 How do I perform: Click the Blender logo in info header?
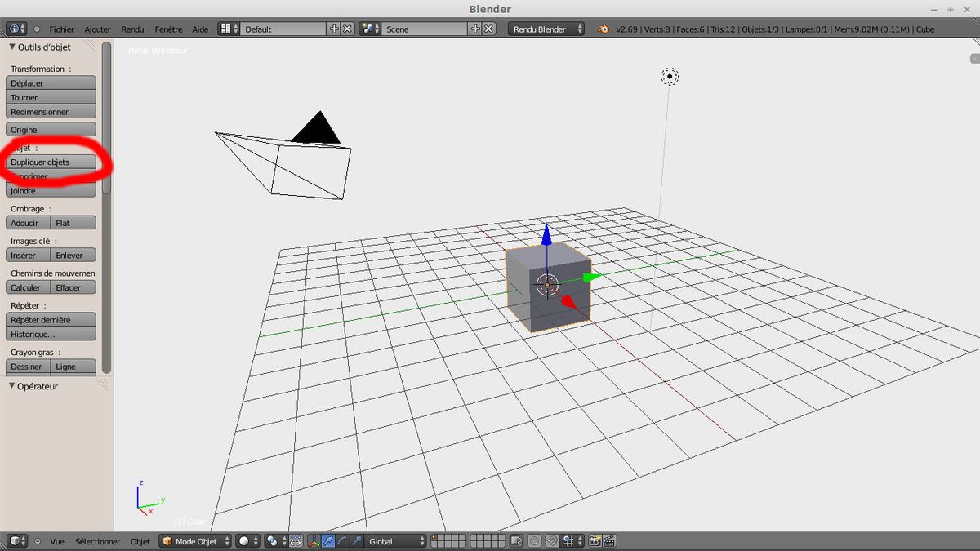click(x=603, y=29)
